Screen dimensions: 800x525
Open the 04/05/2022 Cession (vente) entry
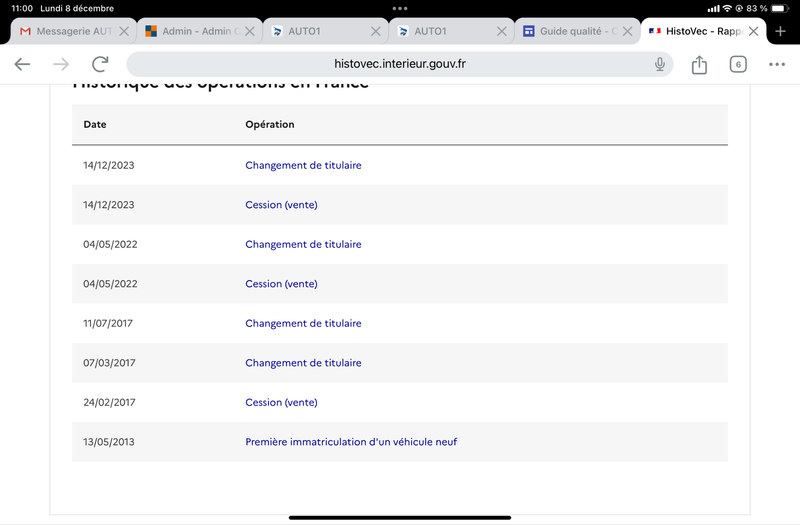[x=281, y=284]
